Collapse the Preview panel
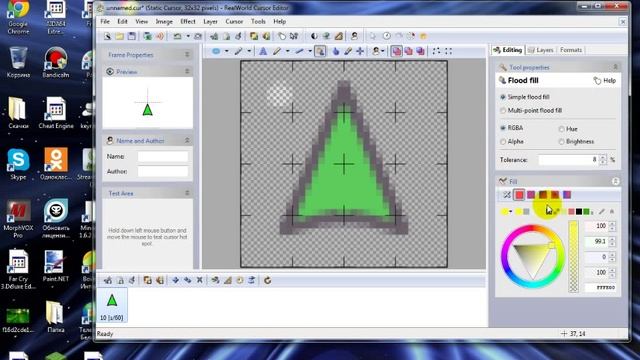 tap(187, 71)
